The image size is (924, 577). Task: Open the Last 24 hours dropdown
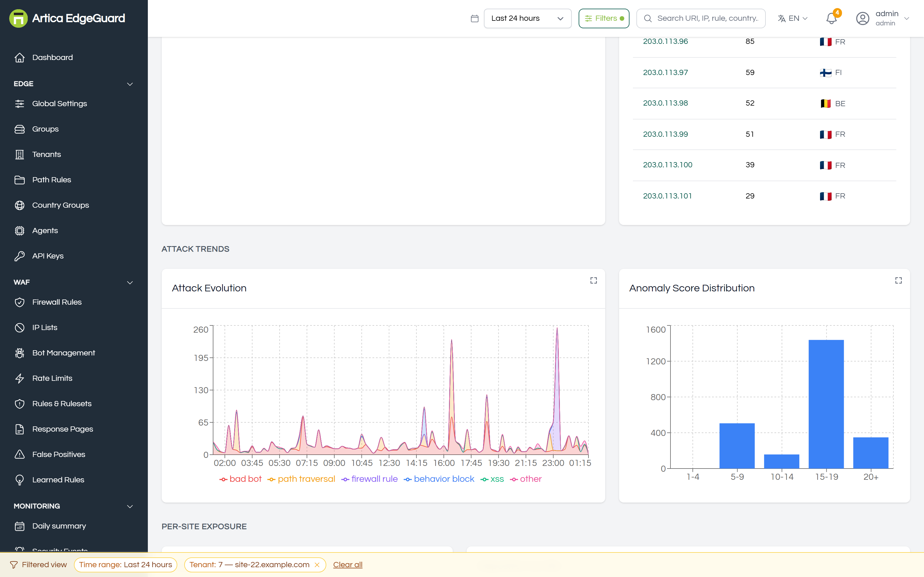pyautogui.click(x=527, y=18)
